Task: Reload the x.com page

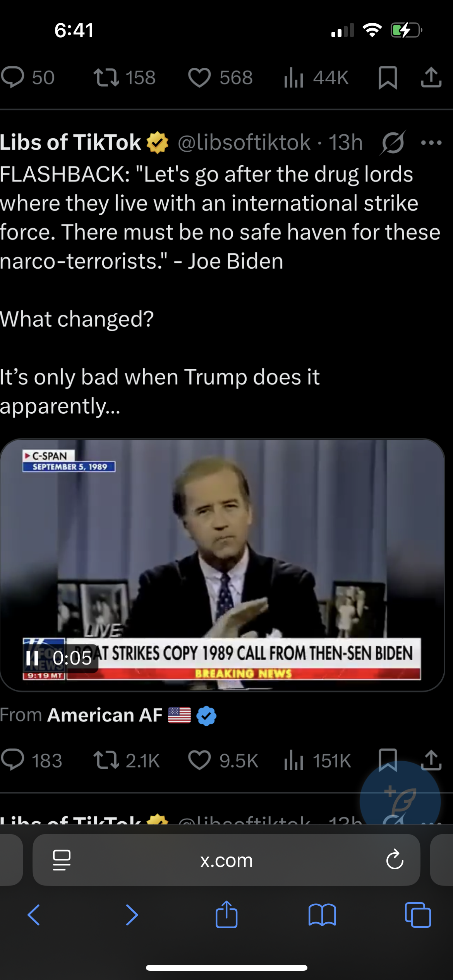Action: point(395,860)
